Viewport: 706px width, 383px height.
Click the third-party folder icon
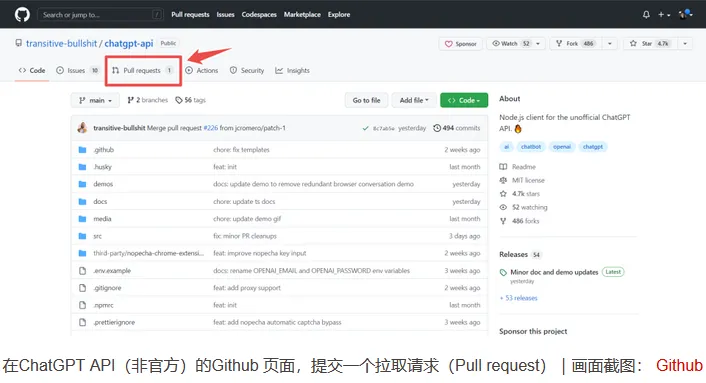82,253
